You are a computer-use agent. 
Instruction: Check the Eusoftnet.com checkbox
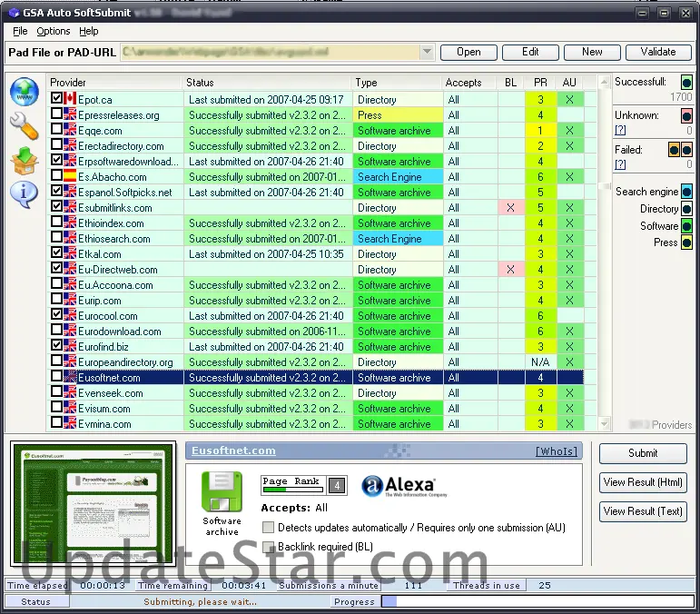point(56,376)
